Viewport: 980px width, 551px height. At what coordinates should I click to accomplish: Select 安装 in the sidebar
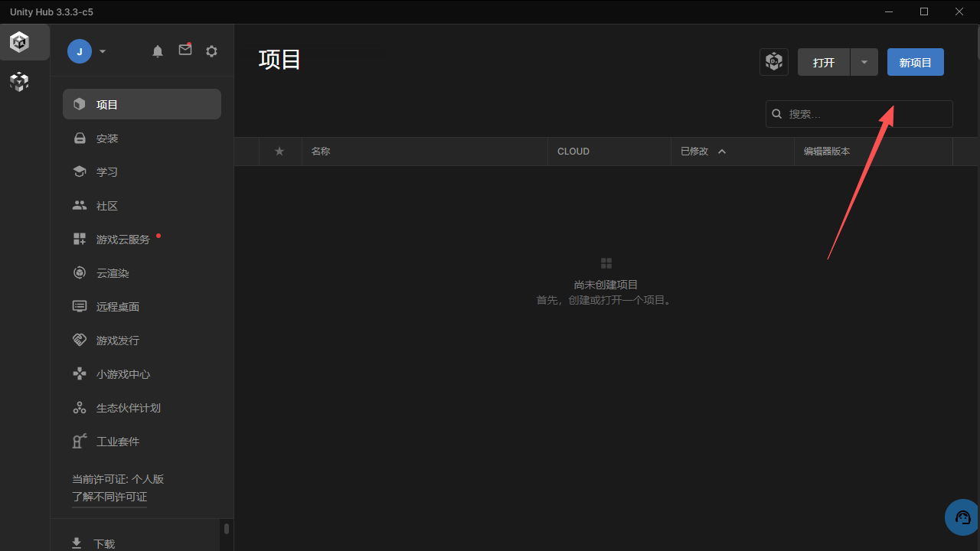pos(142,139)
